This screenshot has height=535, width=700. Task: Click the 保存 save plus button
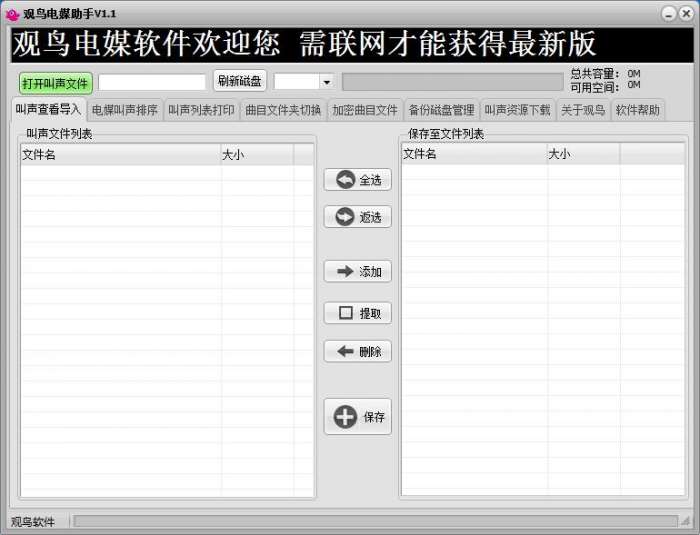pyautogui.click(x=358, y=417)
